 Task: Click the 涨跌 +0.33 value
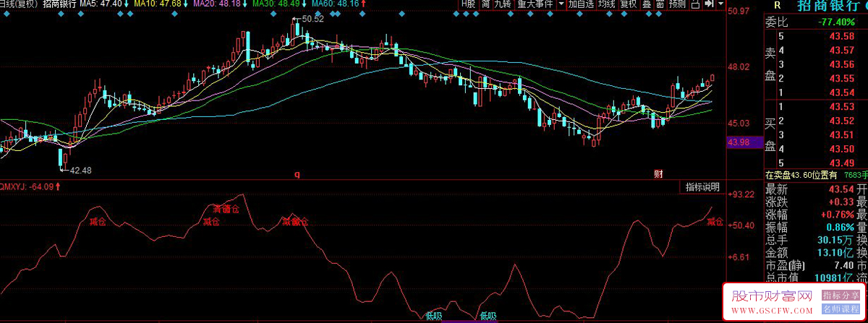pyautogui.click(x=842, y=202)
